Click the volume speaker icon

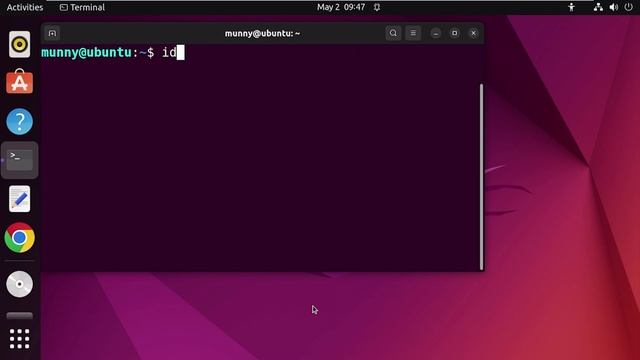613,7
